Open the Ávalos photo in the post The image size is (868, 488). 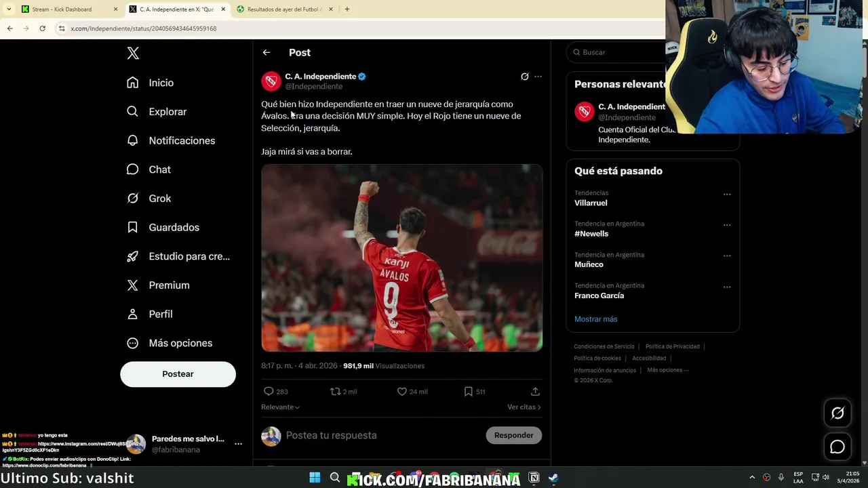tap(401, 258)
